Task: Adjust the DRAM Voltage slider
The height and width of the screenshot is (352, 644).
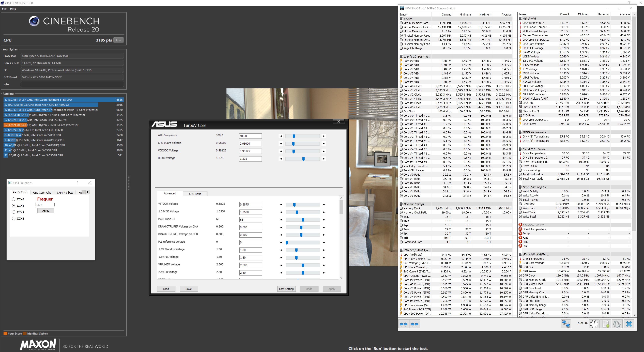Action: pos(303,159)
